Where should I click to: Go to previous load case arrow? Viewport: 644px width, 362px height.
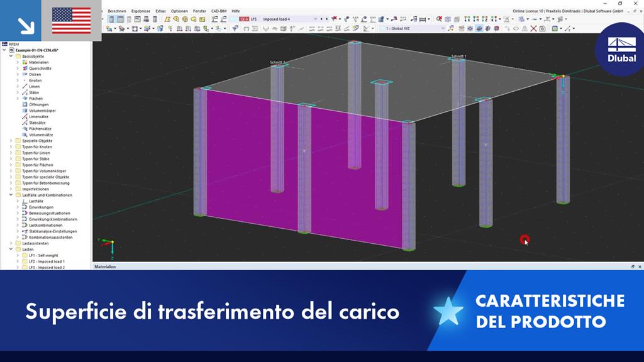coord(321,19)
